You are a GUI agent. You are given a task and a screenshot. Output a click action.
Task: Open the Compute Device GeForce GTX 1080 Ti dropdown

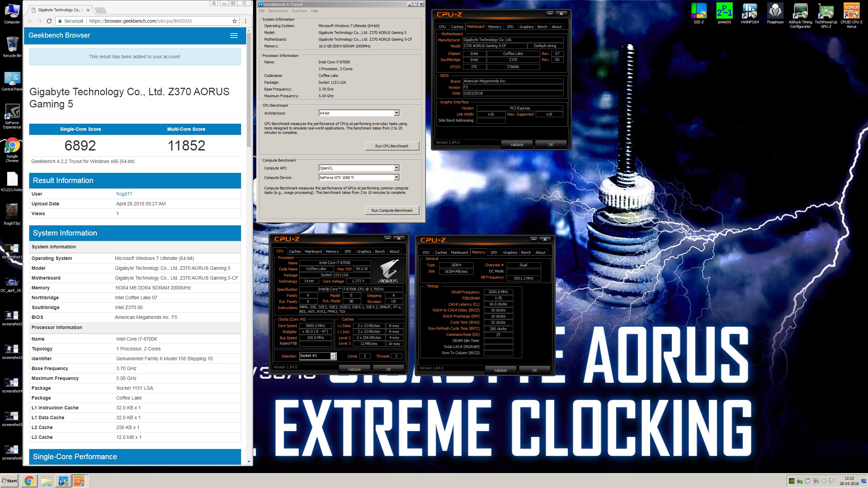click(396, 178)
